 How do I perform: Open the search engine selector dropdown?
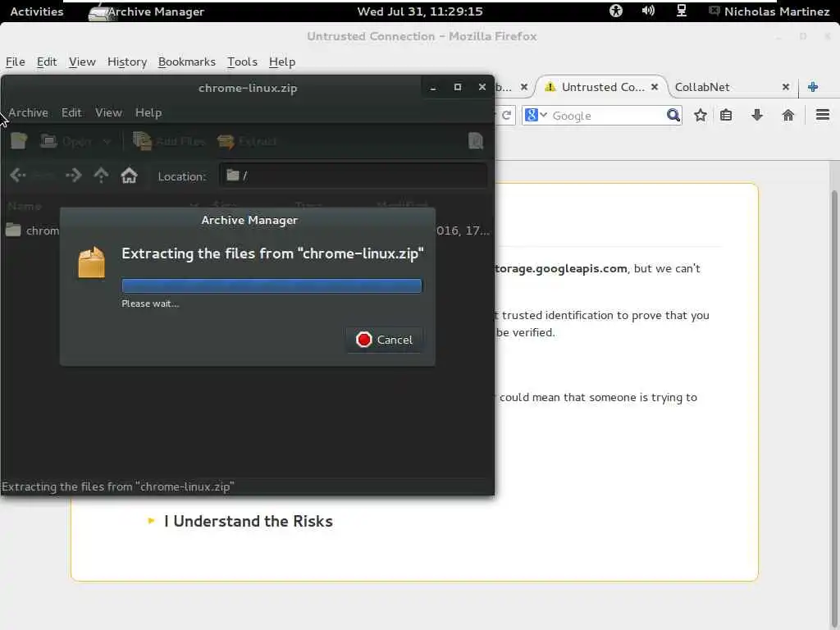point(536,115)
